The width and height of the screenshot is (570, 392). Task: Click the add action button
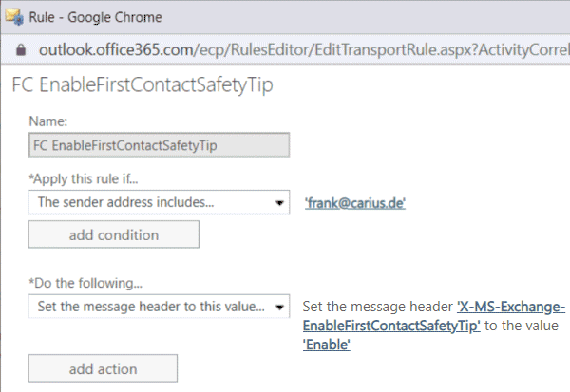pyautogui.click(x=104, y=368)
